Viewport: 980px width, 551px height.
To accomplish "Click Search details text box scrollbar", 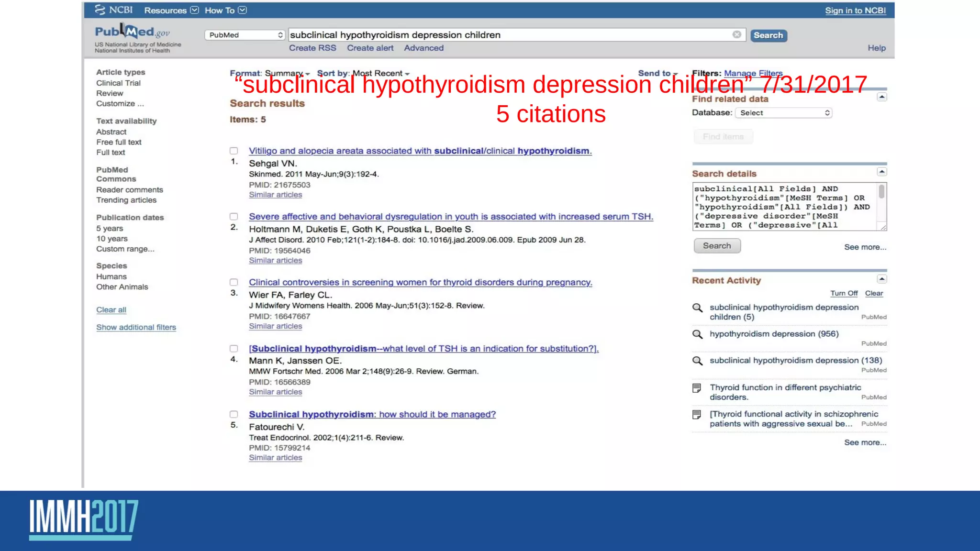I will [x=881, y=191].
